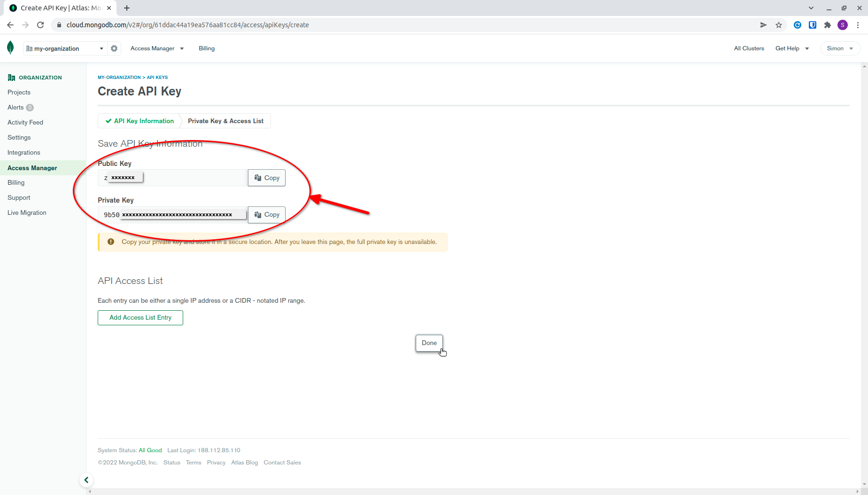The image size is (868, 495).
Task: Open the Access Manager top menu
Action: (157, 48)
